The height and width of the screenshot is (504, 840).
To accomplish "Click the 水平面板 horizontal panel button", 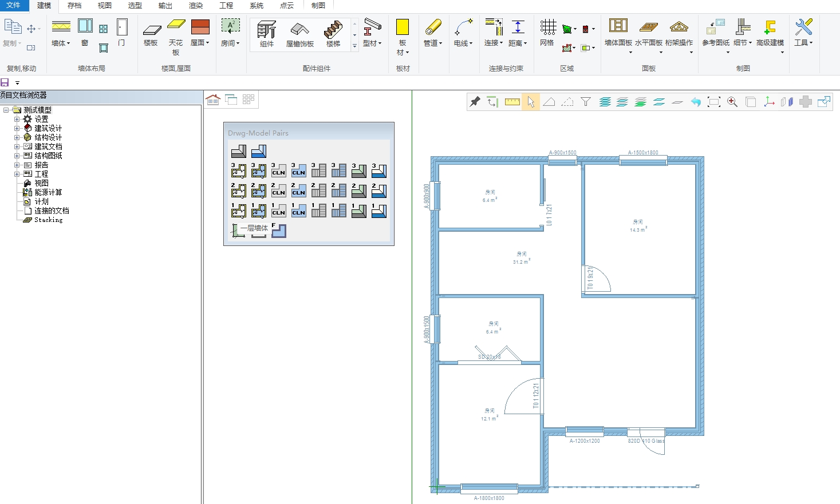I will point(649,34).
